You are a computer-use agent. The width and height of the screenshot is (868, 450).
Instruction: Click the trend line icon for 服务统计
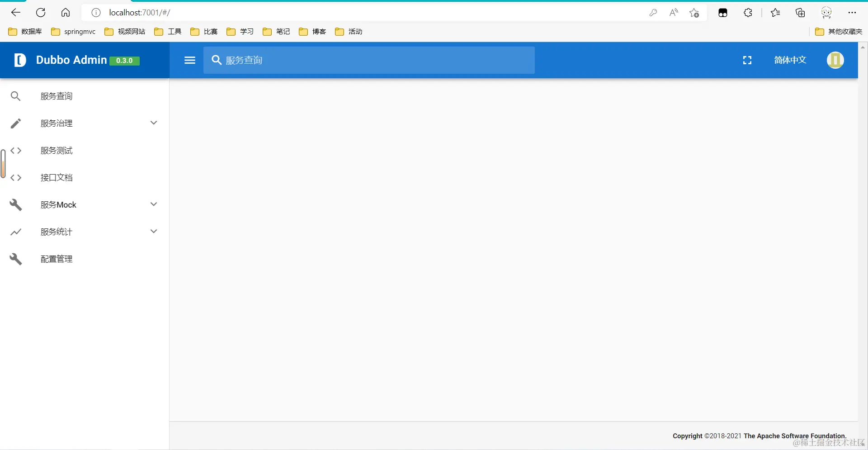click(16, 232)
